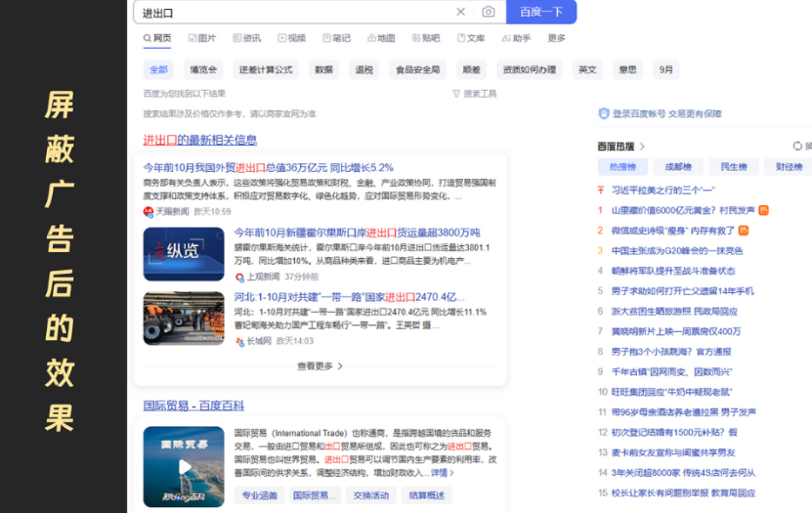This screenshot has height=513, width=812.
Task: Expand results with 查看更多
Action: (321, 366)
